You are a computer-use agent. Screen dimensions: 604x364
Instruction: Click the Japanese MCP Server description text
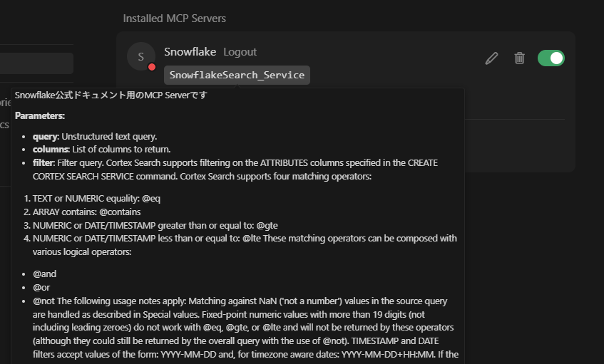point(111,95)
